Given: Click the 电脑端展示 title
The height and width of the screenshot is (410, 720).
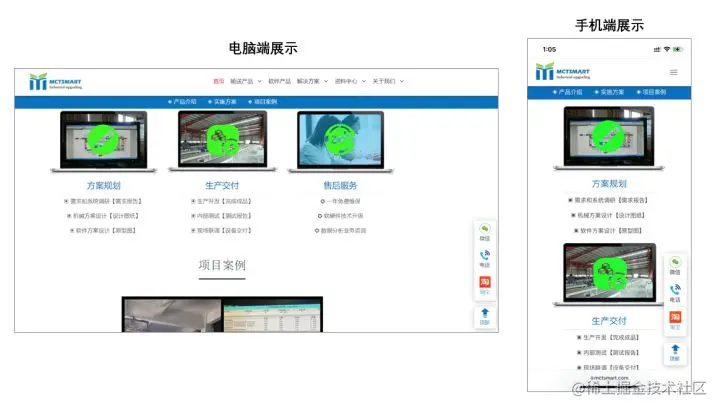Looking at the screenshot, I should tap(263, 48).
